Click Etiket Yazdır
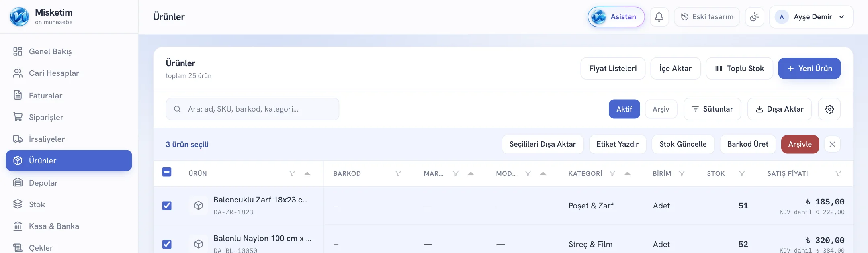The height and width of the screenshot is (253, 868). 618,144
